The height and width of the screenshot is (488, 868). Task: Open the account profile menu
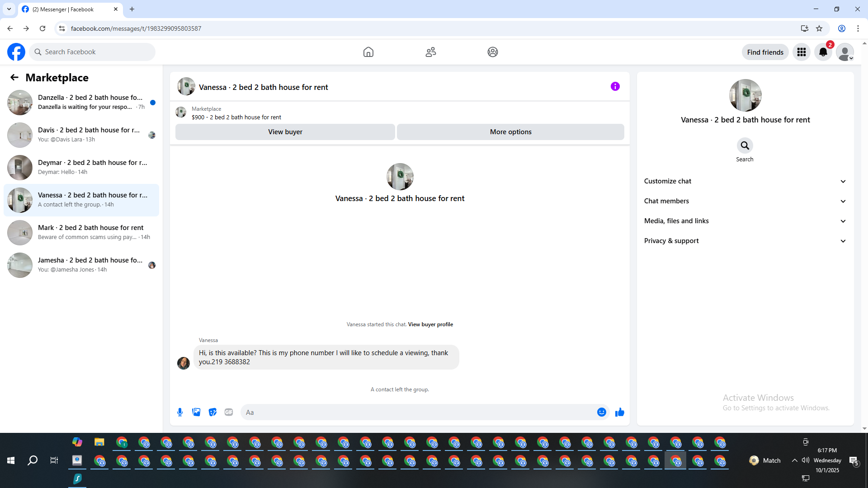click(845, 52)
